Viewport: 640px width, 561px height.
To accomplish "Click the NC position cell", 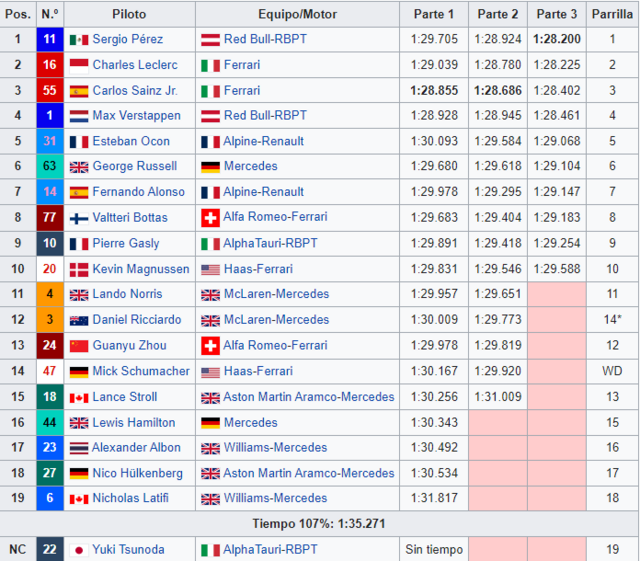I will [x=18, y=550].
